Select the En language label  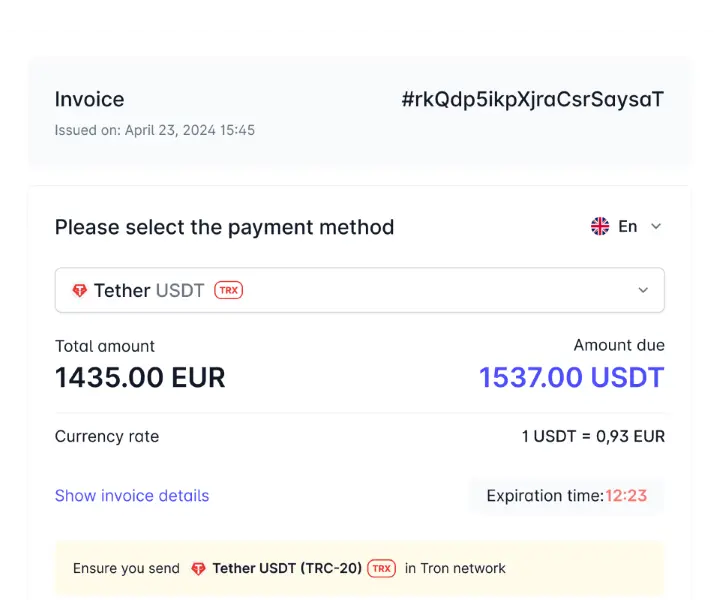coord(628,226)
